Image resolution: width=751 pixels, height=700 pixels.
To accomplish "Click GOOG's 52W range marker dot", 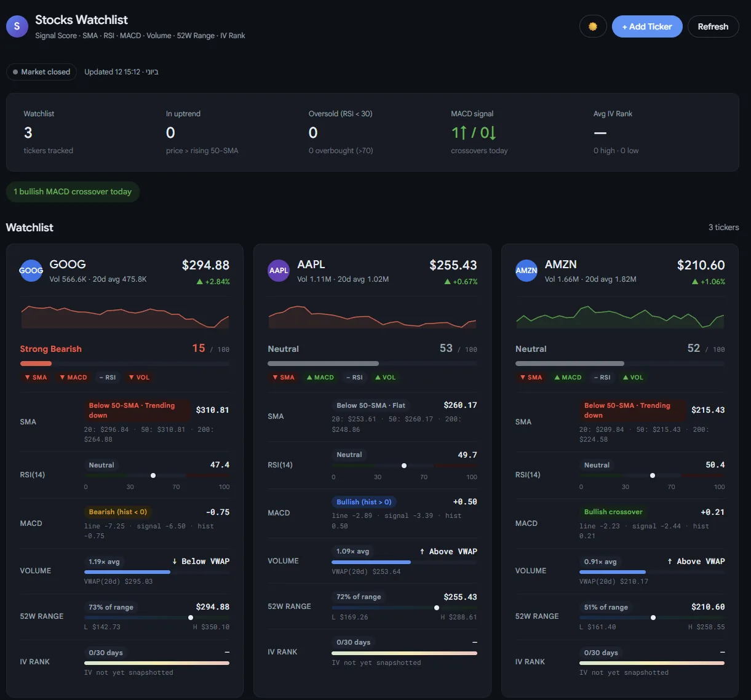I will point(191,618).
